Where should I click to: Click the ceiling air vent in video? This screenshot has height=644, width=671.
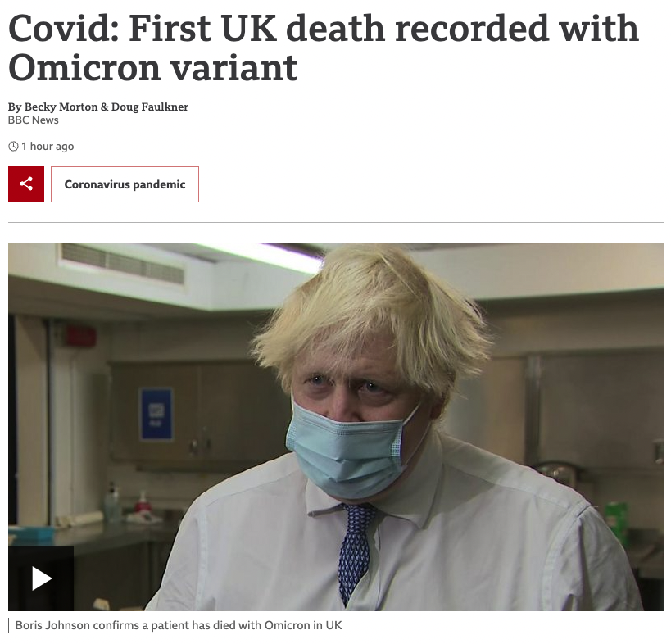click(x=122, y=264)
